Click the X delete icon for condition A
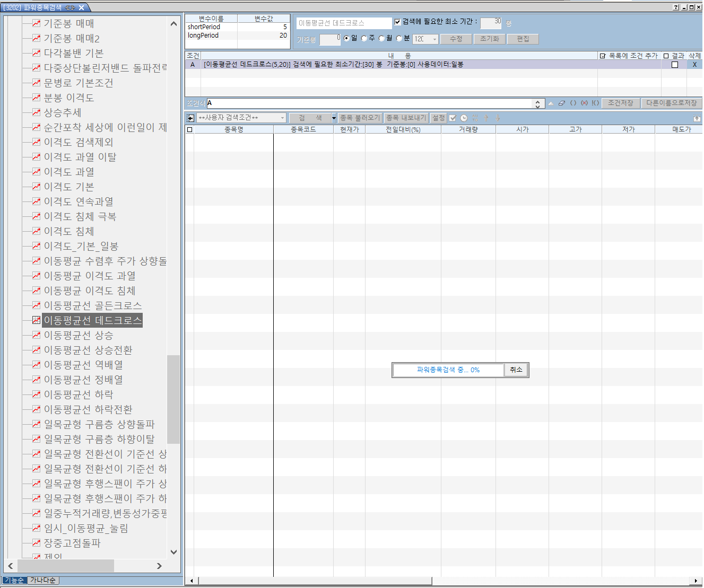 [x=694, y=65]
